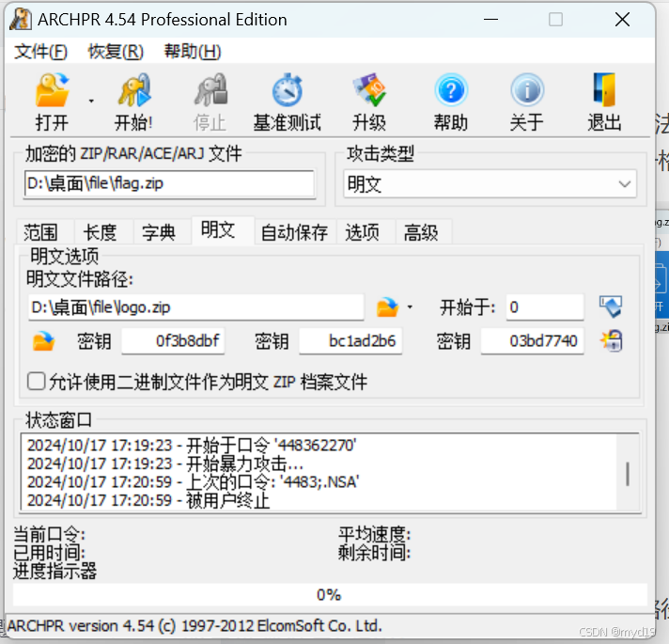Open the 帮助(H) menu
The width and height of the screenshot is (669, 644).
(193, 52)
